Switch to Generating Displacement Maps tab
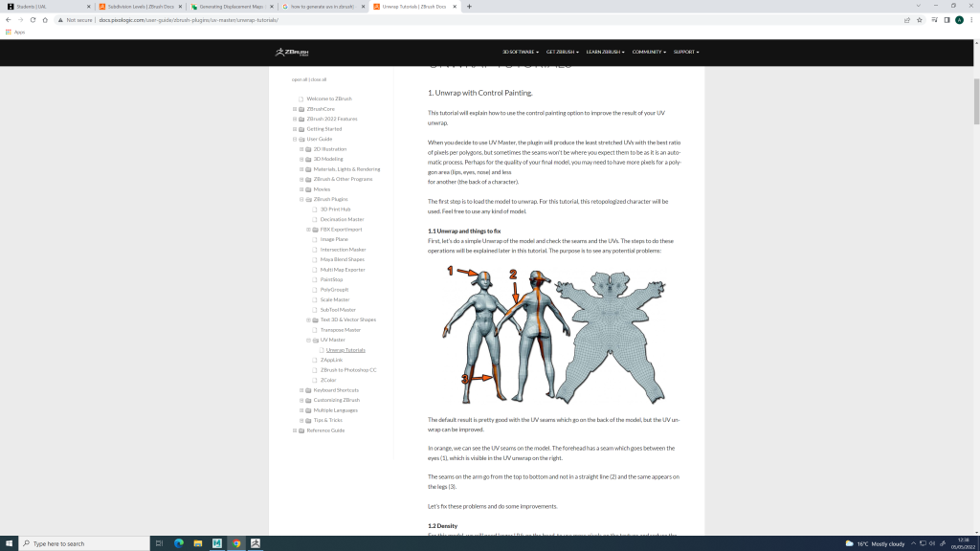Screen dimensions: 980x551 (232, 7)
